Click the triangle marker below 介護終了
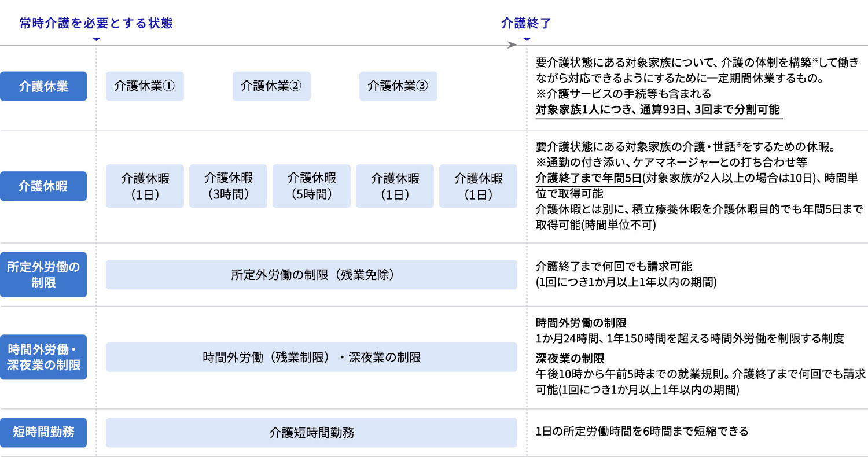 click(526, 39)
